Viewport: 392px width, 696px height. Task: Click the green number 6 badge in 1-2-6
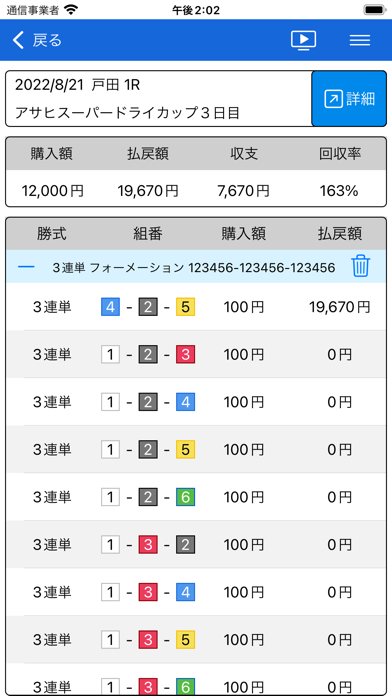coord(186,497)
